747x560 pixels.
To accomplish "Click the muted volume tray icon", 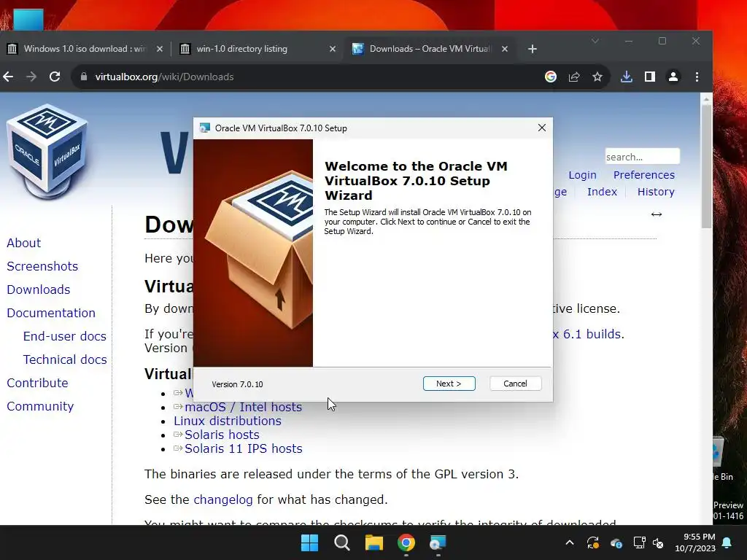I will [658, 542].
